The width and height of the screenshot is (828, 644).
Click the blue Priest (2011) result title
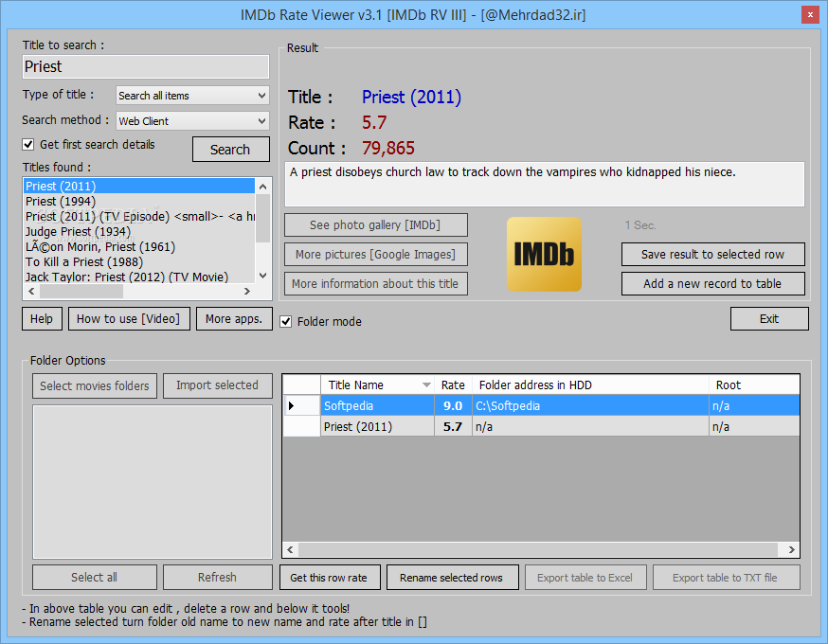pyautogui.click(x=411, y=98)
